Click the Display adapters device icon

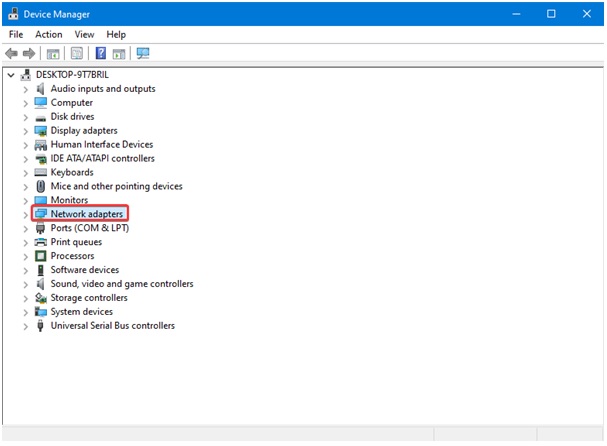pyautogui.click(x=41, y=131)
